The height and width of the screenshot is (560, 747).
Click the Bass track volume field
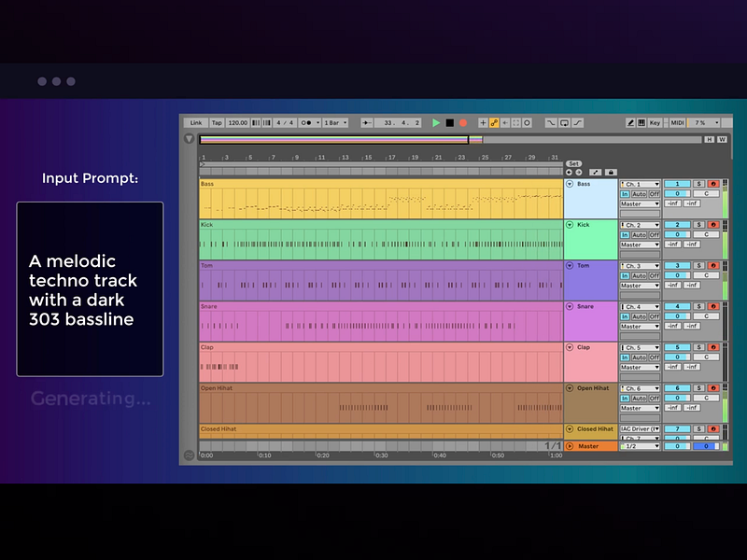[x=677, y=194]
